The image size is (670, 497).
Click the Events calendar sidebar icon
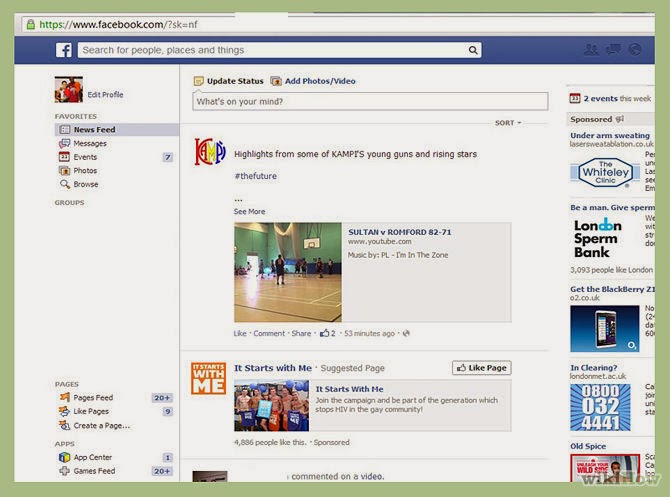coord(65,157)
